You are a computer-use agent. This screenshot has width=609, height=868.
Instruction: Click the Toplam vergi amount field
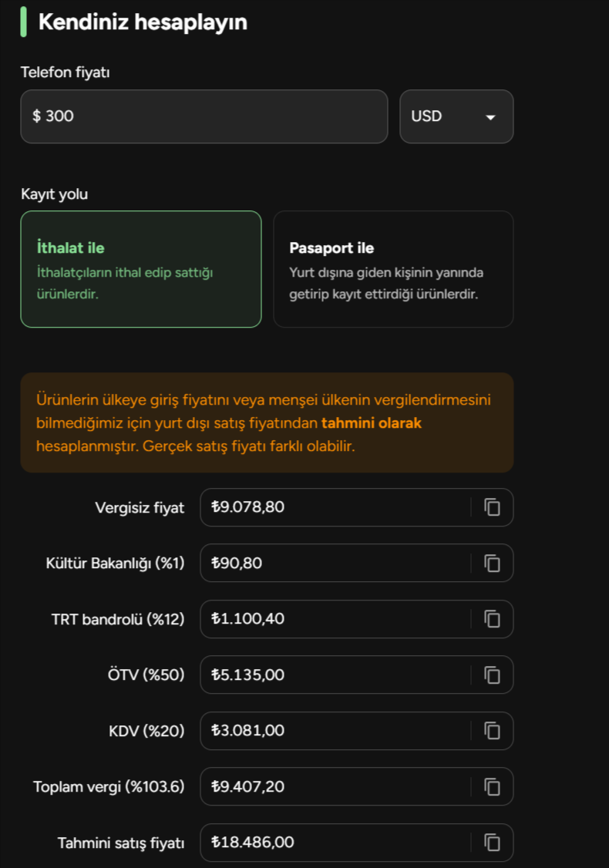pyautogui.click(x=335, y=787)
